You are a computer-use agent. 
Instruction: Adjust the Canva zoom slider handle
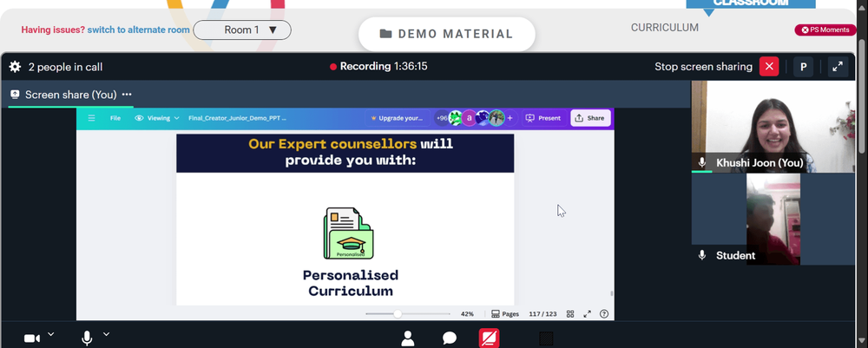(398, 313)
